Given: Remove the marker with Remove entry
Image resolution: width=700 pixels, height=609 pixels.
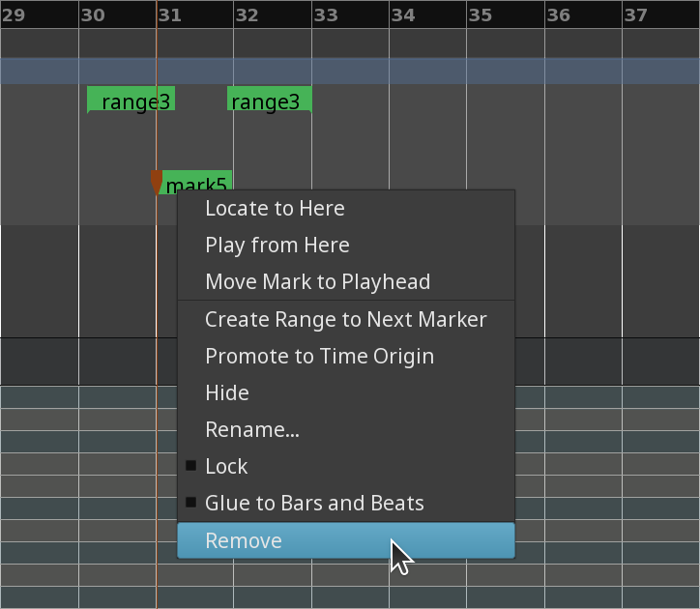Looking at the screenshot, I should [346, 540].
